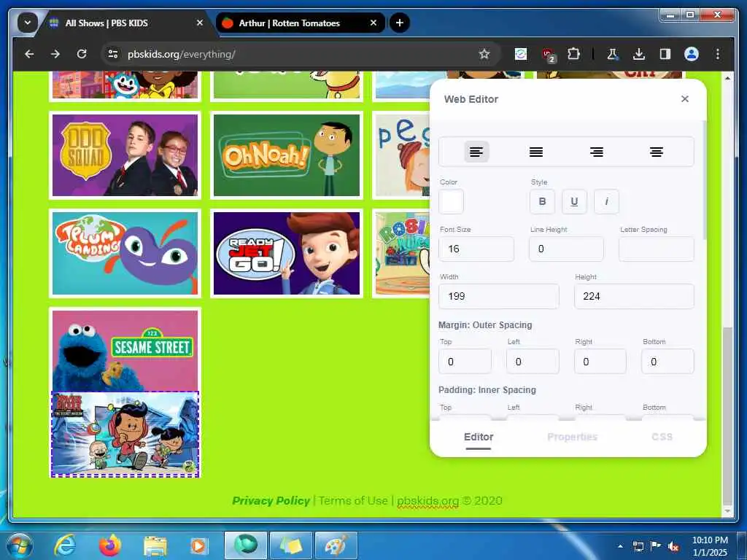Select align left text option
The width and height of the screenshot is (747, 560).
pyautogui.click(x=476, y=152)
